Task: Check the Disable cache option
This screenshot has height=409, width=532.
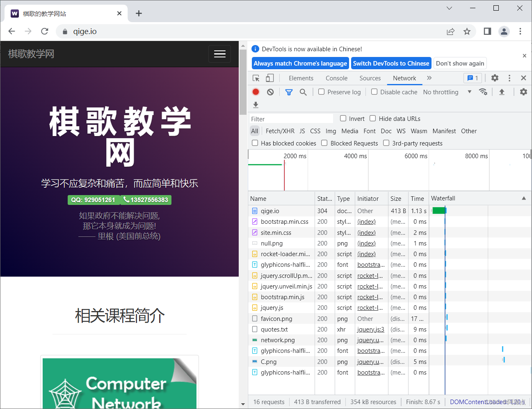Action: [374, 92]
